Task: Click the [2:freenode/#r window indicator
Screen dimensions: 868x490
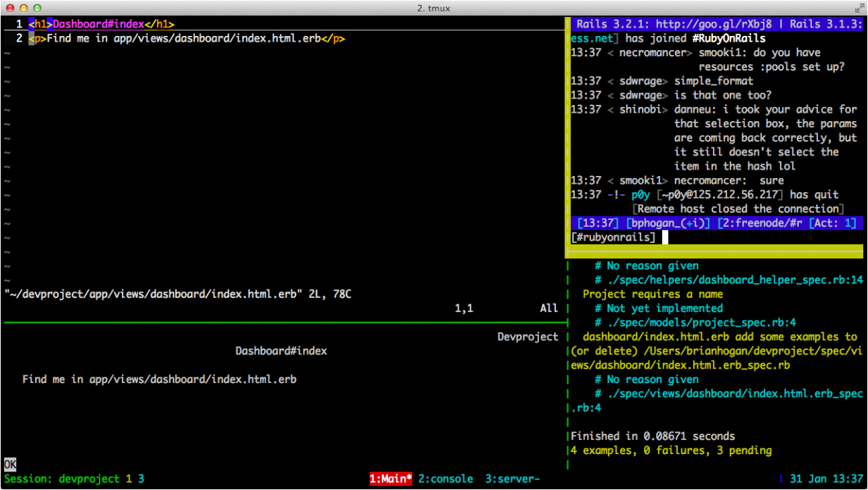Action: point(761,223)
